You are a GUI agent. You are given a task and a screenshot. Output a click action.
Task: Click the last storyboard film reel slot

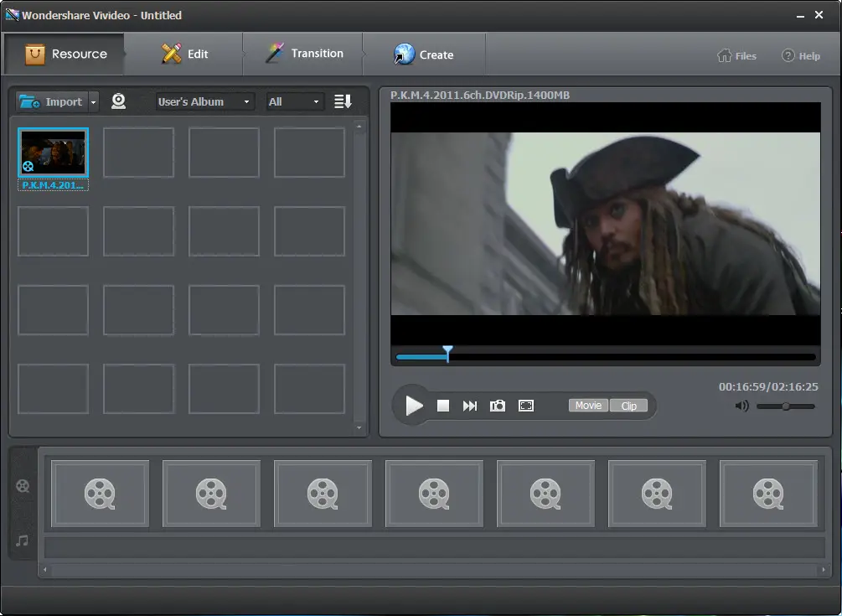point(768,494)
